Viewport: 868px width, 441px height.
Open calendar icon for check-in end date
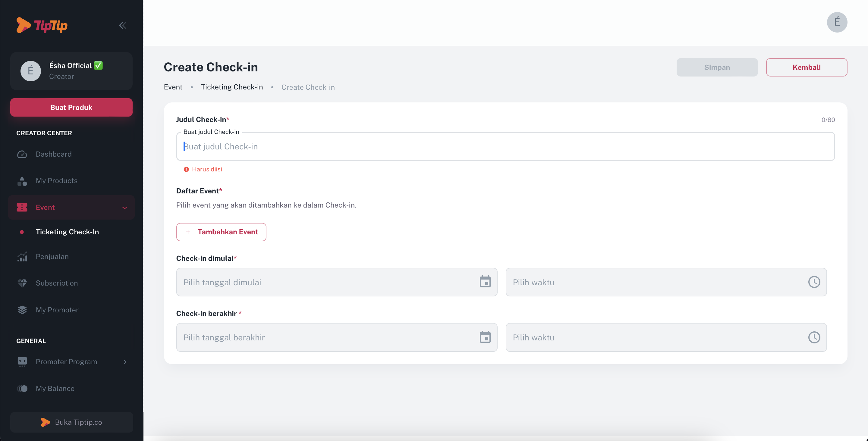pos(485,337)
